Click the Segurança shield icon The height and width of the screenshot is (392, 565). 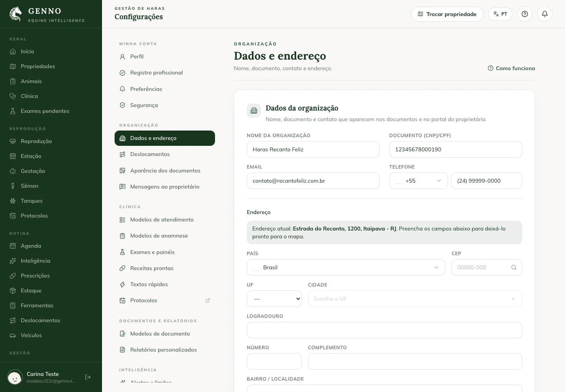click(x=122, y=105)
